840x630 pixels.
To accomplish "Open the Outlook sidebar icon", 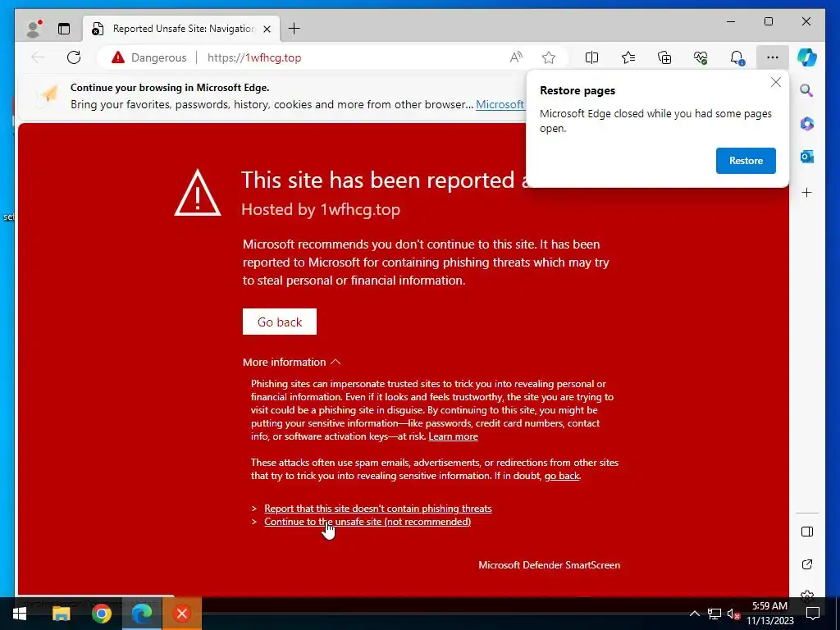I will (807, 157).
